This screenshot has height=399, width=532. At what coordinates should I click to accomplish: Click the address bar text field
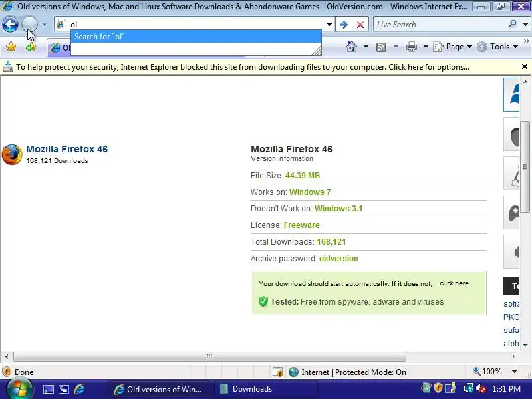tap(197, 25)
